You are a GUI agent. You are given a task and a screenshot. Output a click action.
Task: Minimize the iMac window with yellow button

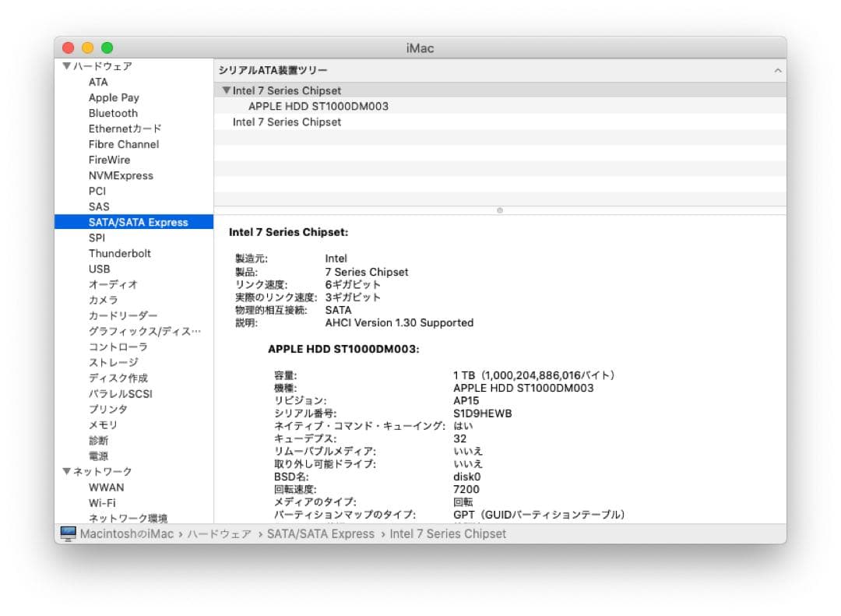pyautogui.click(x=87, y=48)
